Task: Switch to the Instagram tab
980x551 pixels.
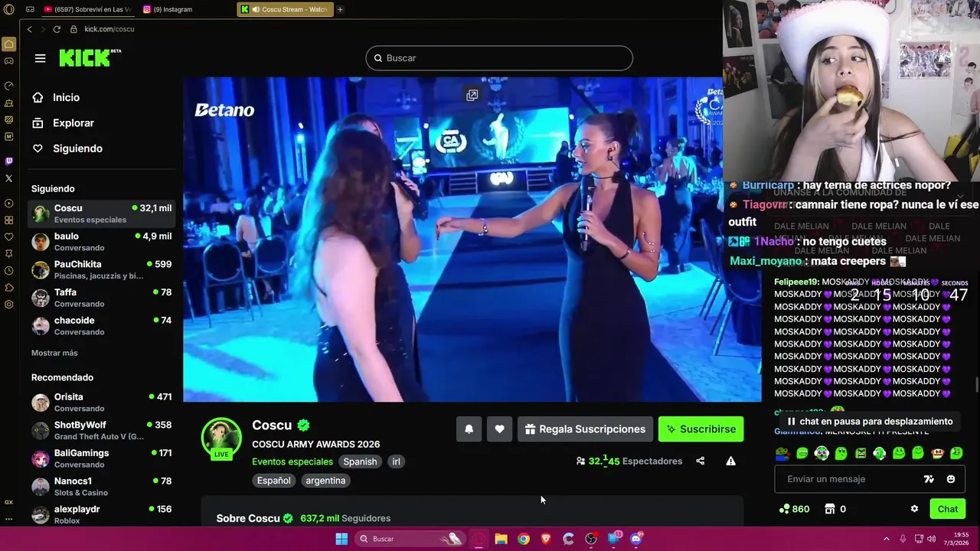Action: pyautogui.click(x=168, y=9)
